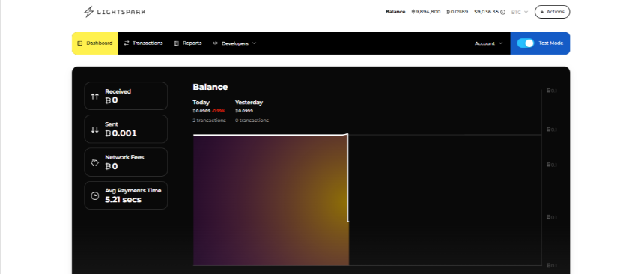Click the Balance label in header
The height and width of the screenshot is (274, 644).
[x=395, y=12]
